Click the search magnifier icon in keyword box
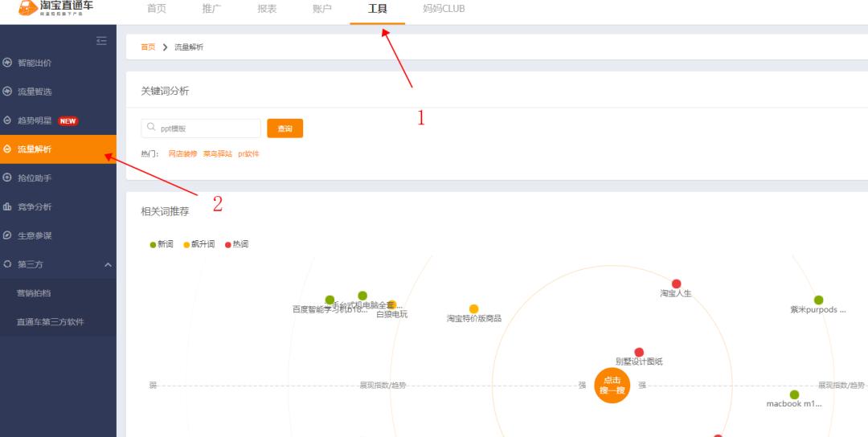 (151, 128)
